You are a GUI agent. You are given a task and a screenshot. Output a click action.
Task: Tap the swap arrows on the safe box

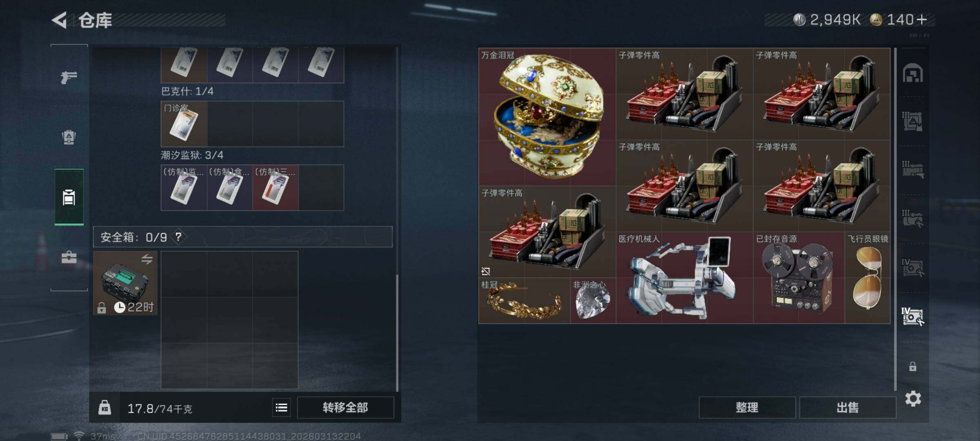(x=147, y=259)
